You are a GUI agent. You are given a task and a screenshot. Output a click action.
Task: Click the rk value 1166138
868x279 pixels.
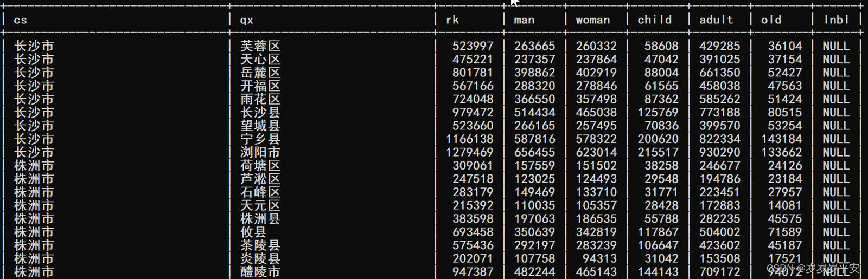click(x=470, y=139)
